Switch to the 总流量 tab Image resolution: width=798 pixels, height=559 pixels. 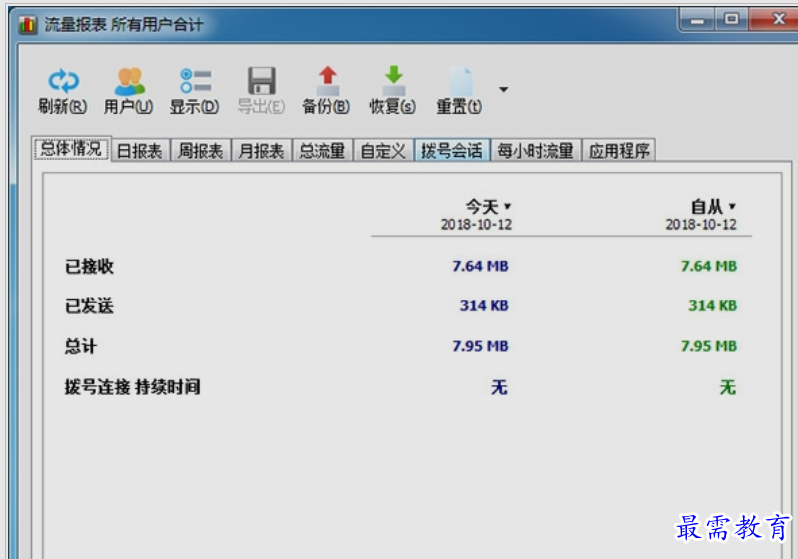[x=322, y=151]
